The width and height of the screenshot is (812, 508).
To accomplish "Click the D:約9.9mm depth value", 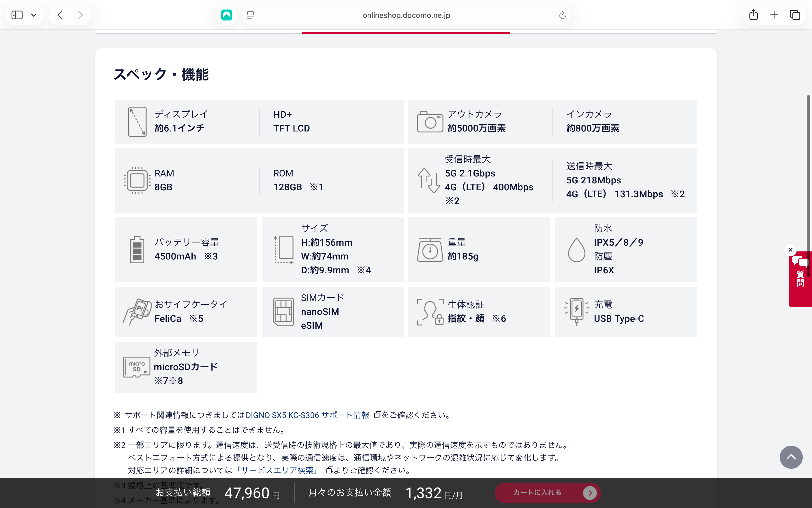I will click(325, 270).
